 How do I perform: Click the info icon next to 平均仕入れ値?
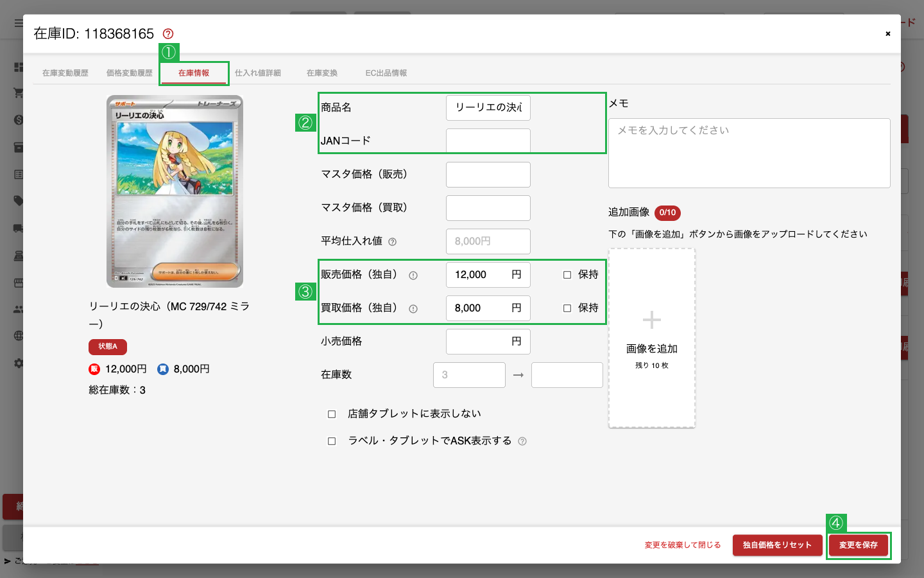(x=393, y=242)
